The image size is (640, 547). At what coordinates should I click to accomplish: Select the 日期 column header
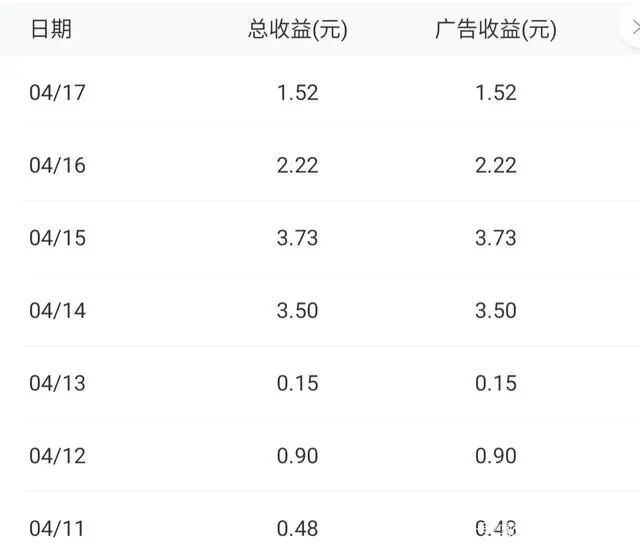coord(51,29)
